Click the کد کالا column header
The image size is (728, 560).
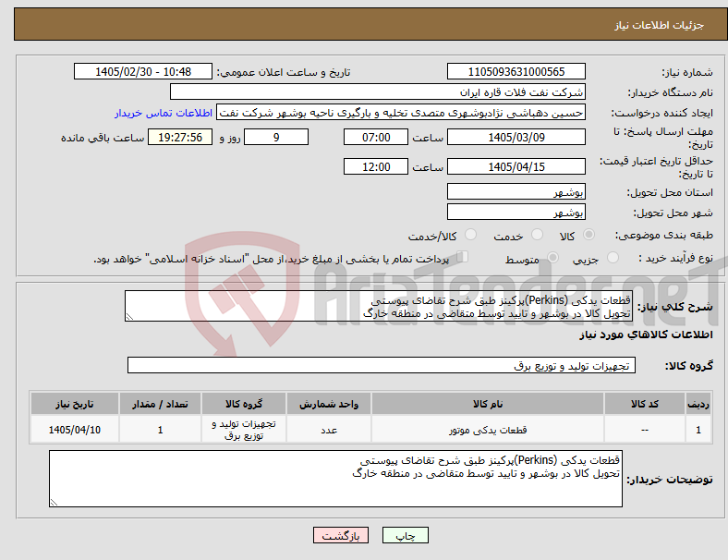[x=645, y=404]
